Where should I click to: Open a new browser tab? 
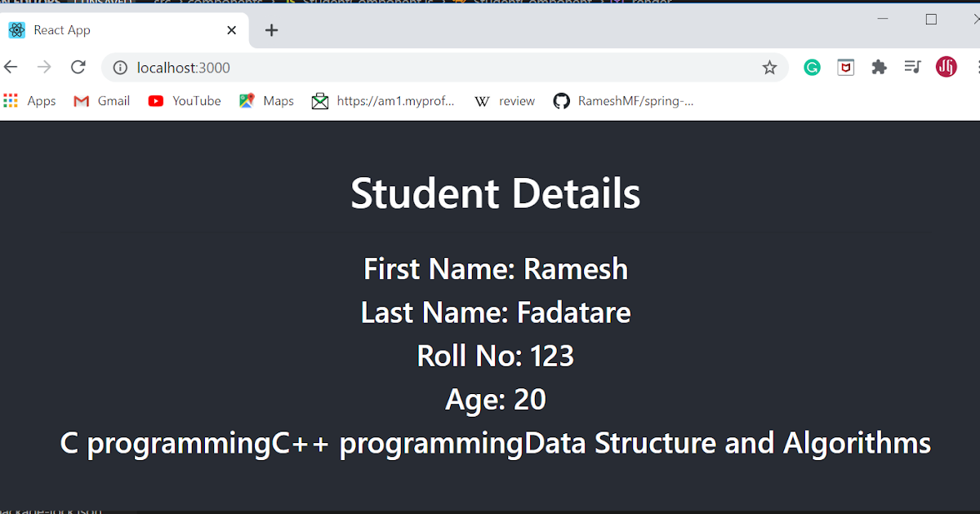click(271, 29)
